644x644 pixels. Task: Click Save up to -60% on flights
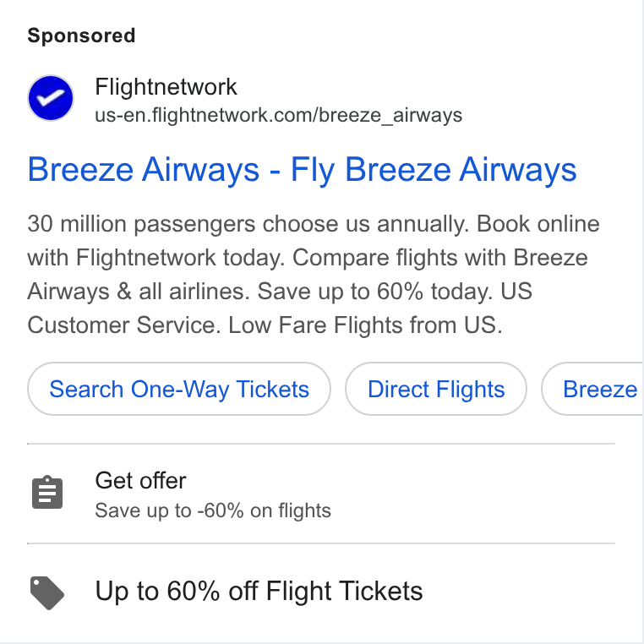click(x=213, y=510)
